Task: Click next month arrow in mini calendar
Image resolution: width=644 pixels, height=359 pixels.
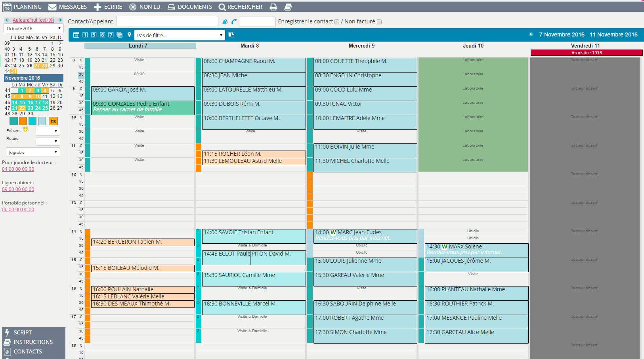Action: 60,20
